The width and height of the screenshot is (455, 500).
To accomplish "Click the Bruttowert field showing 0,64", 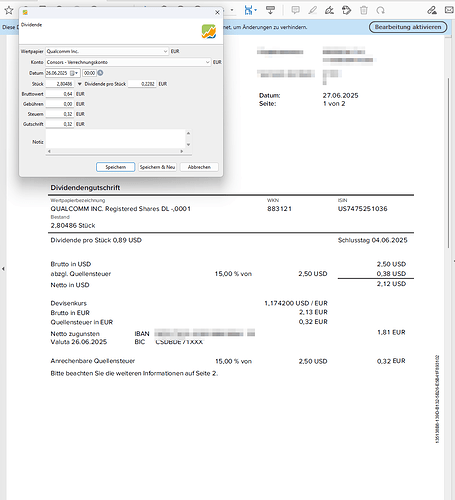I will tap(59, 94).
